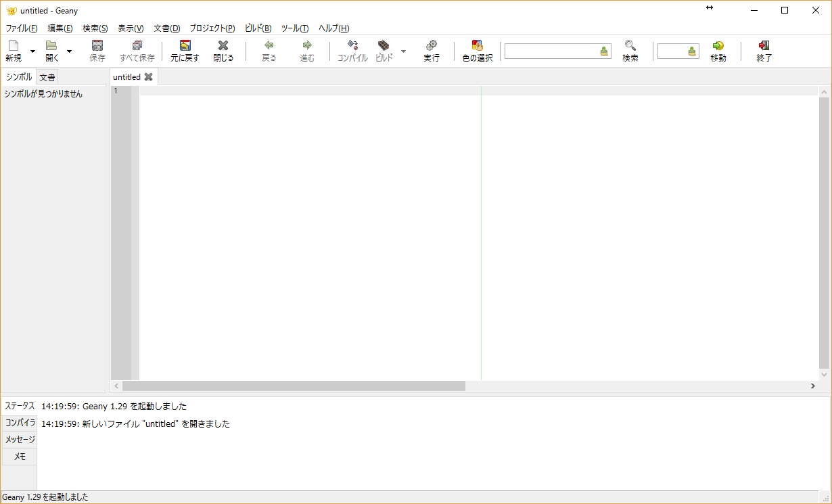832x504 pixels.
Task: Click the editor scroll-left arrow
Action: [116, 386]
